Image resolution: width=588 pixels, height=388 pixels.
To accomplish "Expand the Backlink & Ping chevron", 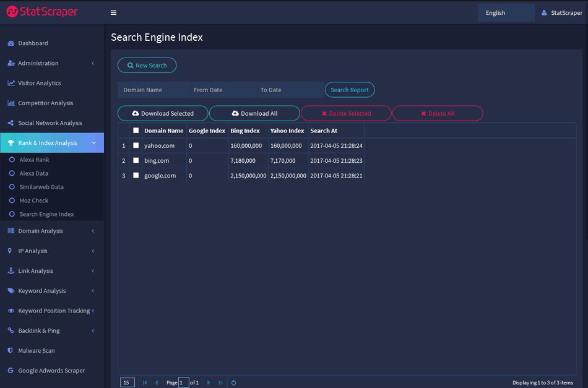I will click(x=93, y=330).
